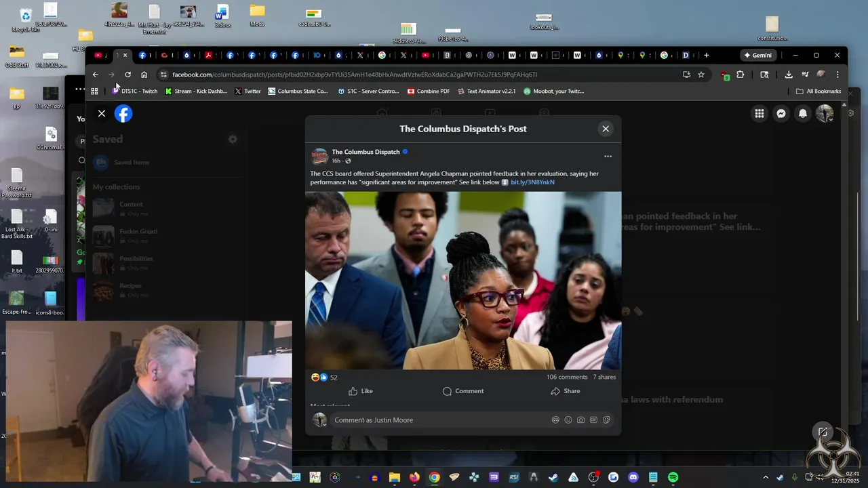Click the post photo of Angela Chapman
Image resolution: width=868 pixels, height=488 pixels.
[x=463, y=281]
